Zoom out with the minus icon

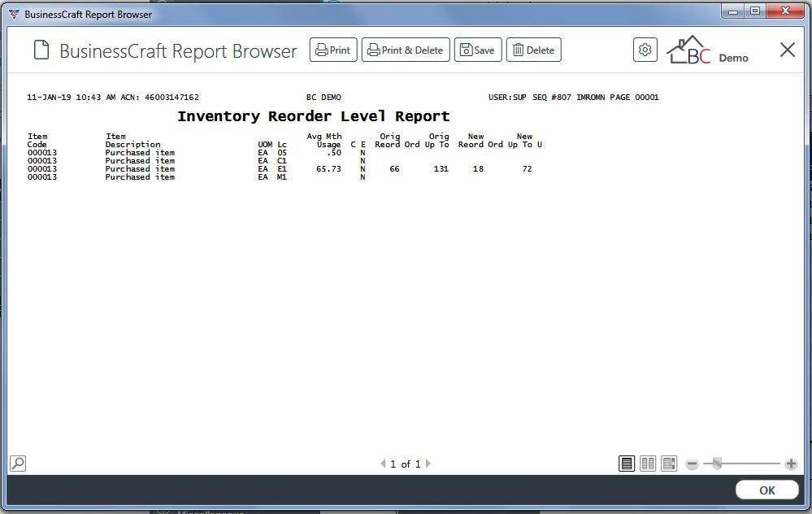tap(692, 464)
